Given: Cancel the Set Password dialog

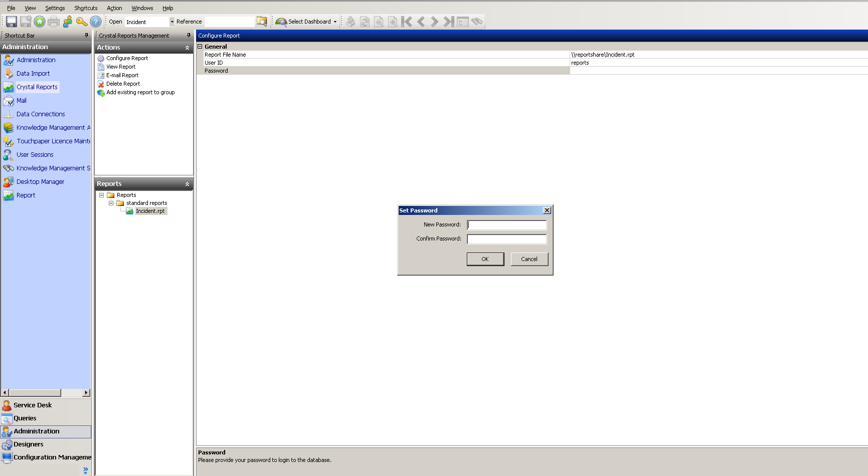Looking at the screenshot, I should tap(529, 259).
